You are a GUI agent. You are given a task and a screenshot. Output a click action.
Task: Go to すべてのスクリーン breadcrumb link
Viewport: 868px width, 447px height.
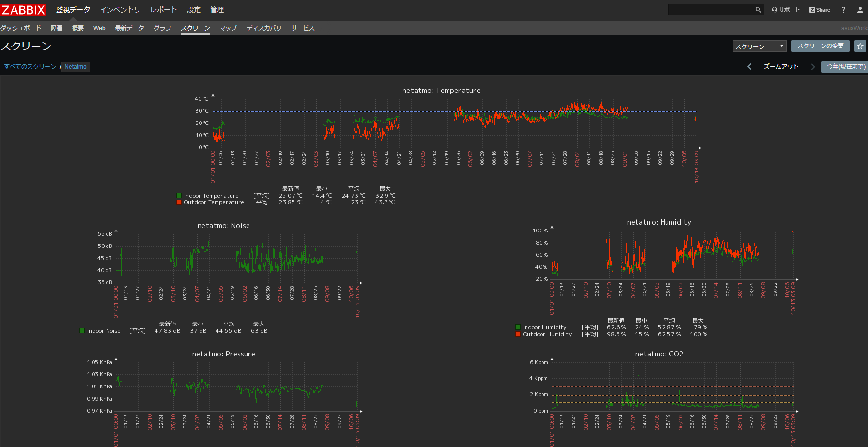(30, 67)
